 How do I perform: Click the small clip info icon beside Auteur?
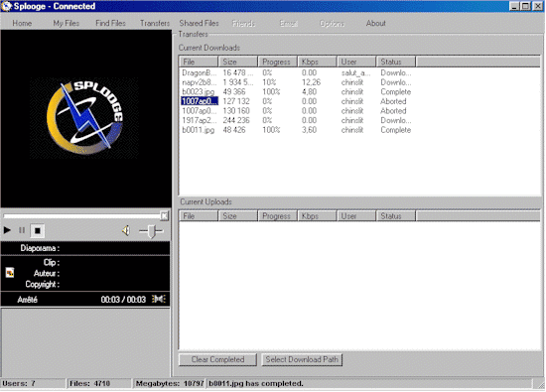10,273
